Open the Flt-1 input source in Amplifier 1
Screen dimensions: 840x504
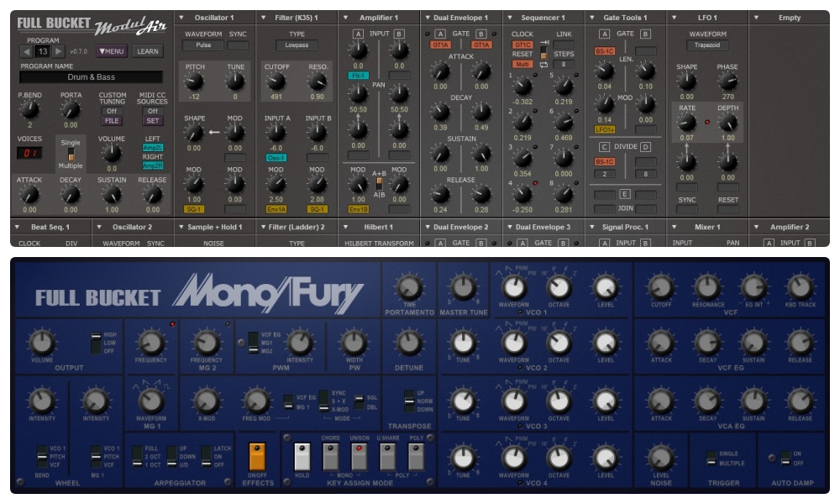(358, 76)
